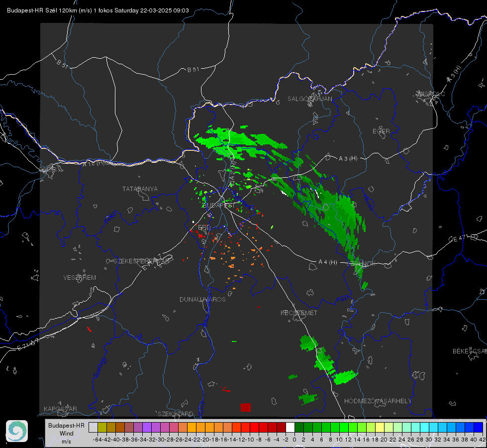The height and width of the screenshot is (448, 487).
Task: Click the yellow legend swatch between 18 and 20
Action: (380, 427)
